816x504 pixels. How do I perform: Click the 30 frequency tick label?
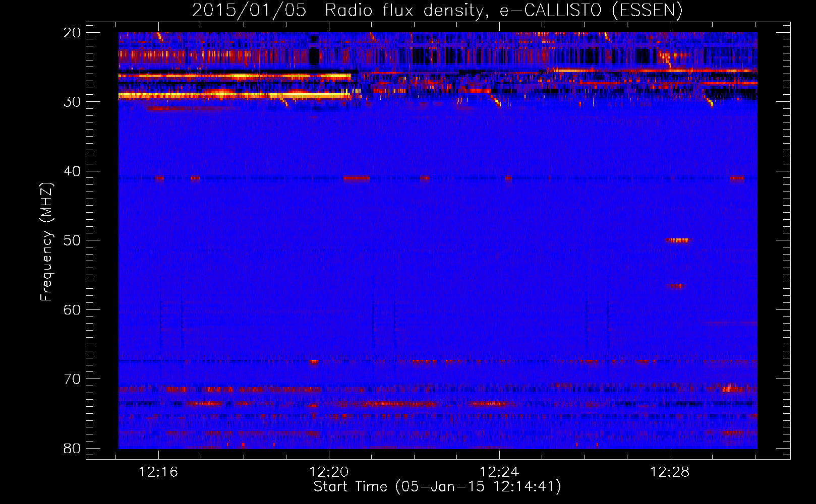point(72,102)
